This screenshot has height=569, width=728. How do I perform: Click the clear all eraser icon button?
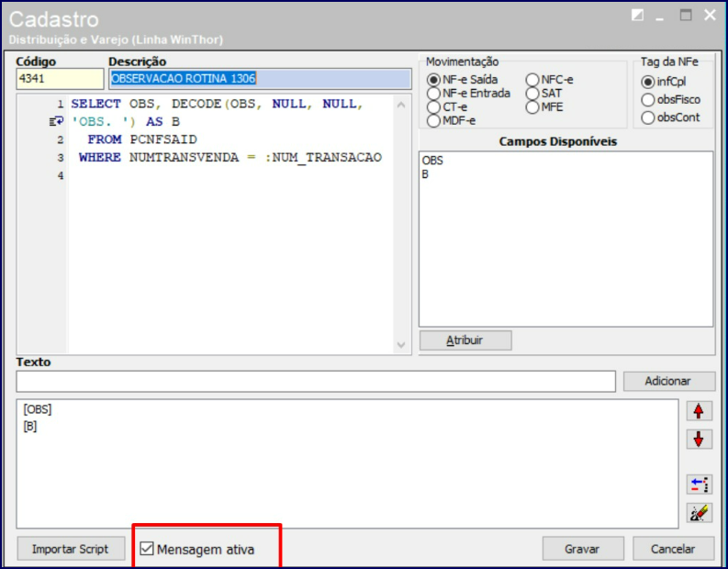[x=699, y=513]
